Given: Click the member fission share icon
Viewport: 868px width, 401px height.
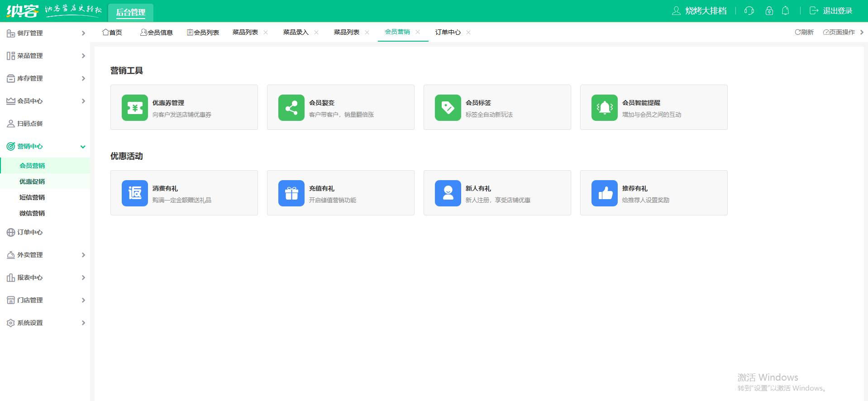Looking at the screenshot, I should pos(291,108).
